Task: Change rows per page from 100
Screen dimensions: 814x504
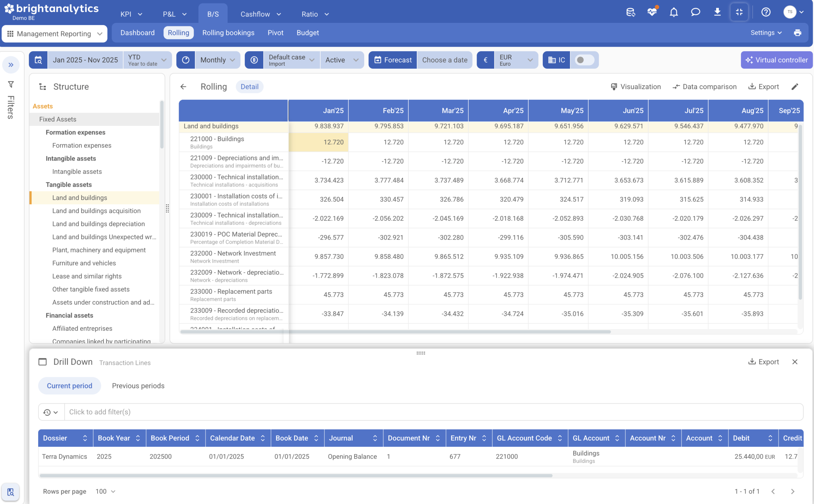Action: (x=105, y=492)
